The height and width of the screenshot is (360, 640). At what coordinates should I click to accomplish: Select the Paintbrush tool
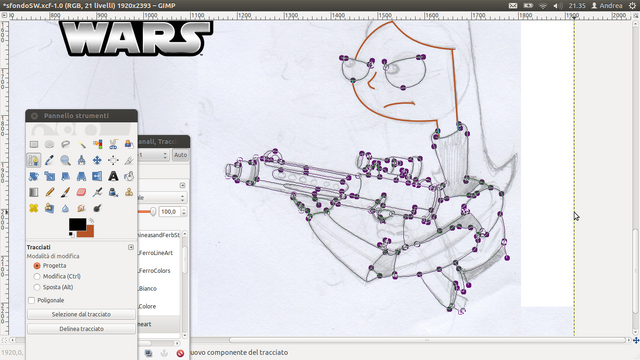tap(65, 192)
